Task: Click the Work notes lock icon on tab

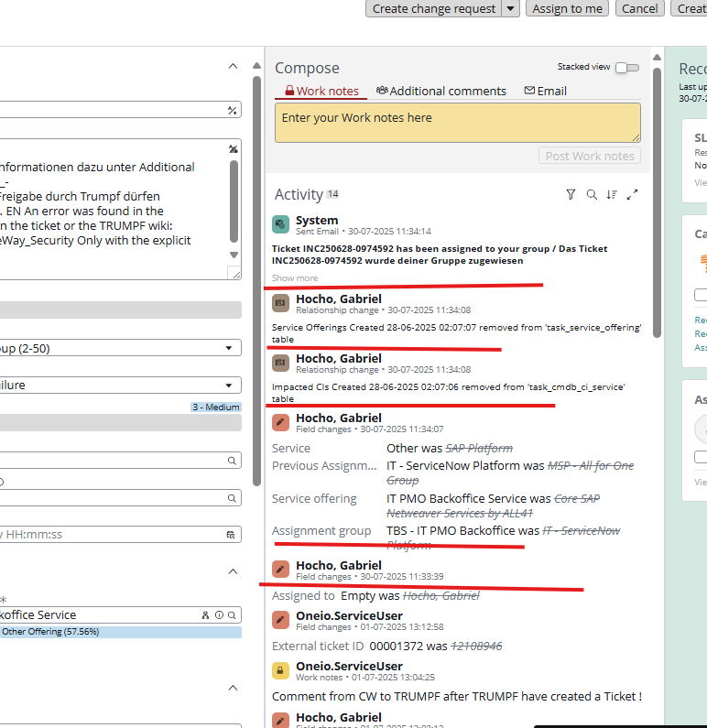Action: pos(289,91)
